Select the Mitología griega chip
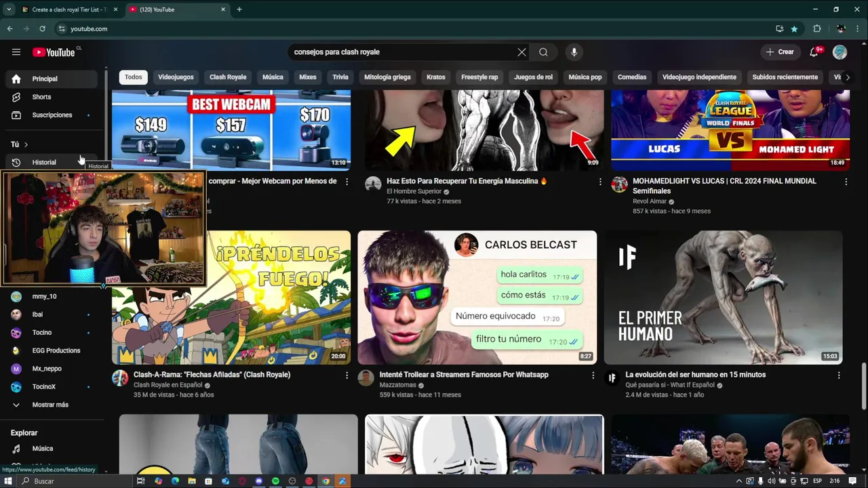 click(387, 77)
